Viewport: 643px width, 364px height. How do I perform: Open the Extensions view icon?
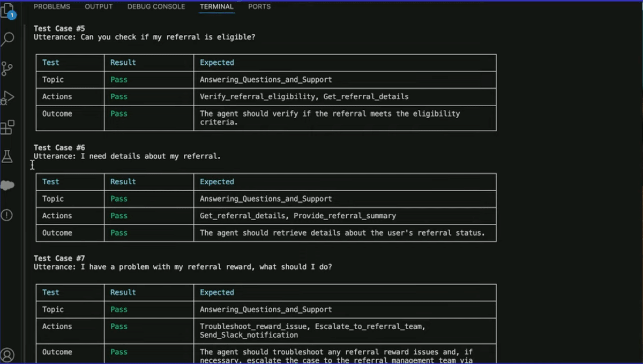point(8,127)
